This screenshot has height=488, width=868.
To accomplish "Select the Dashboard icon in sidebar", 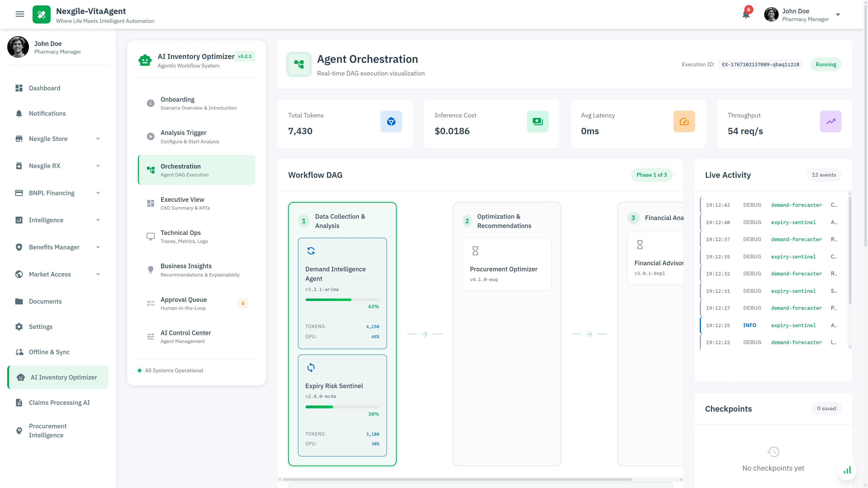I will coord(19,88).
